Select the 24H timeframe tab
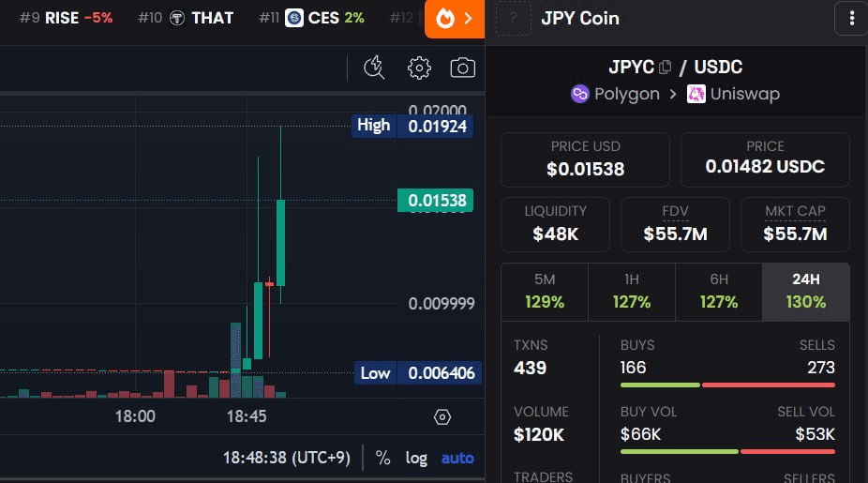Viewport: 868px width, 483px height. click(x=806, y=292)
